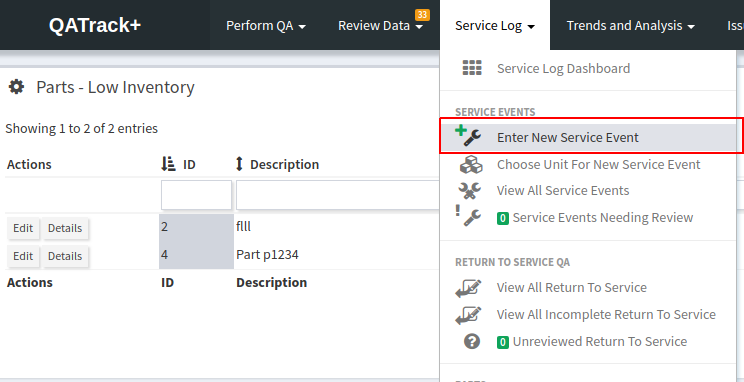Screen dimensions: 744x382
Task: Click the ID cell showing 4
Action: coord(196,255)
